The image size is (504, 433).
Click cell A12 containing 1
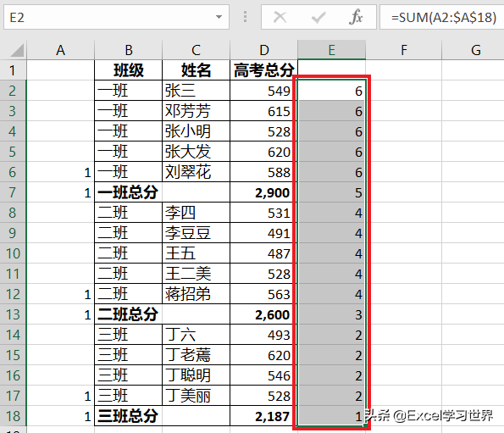(x=60, y=294)
